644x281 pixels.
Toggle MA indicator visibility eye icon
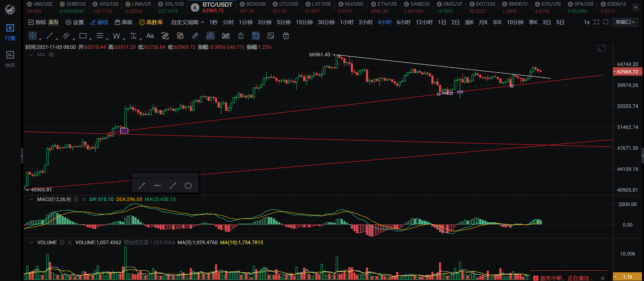[x=51, y=55]
